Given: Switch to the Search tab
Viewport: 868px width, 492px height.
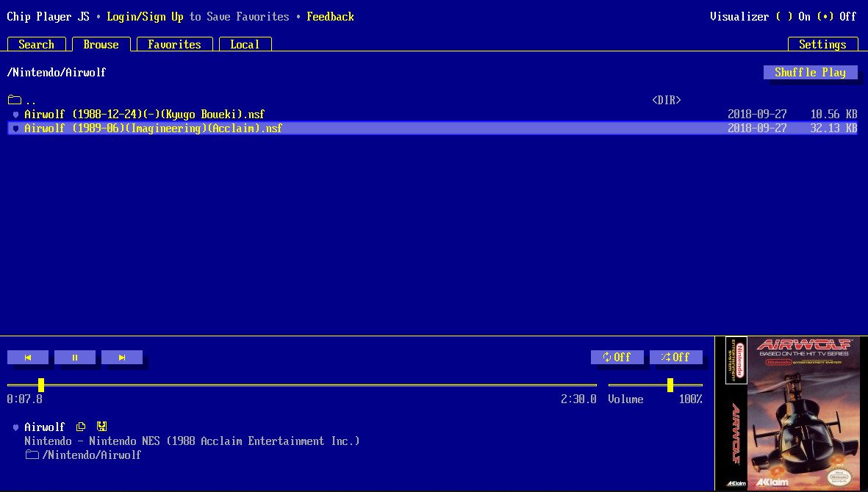Looking at the screenshot, I should [x=36, y=44].
